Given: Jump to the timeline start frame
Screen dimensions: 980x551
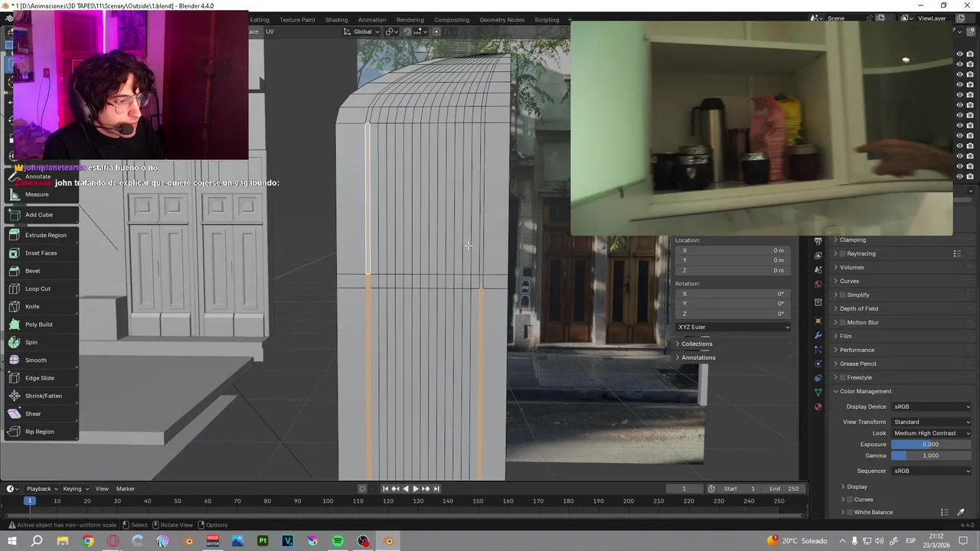Looking at the screenshot, I should click(x=385, y=488).
